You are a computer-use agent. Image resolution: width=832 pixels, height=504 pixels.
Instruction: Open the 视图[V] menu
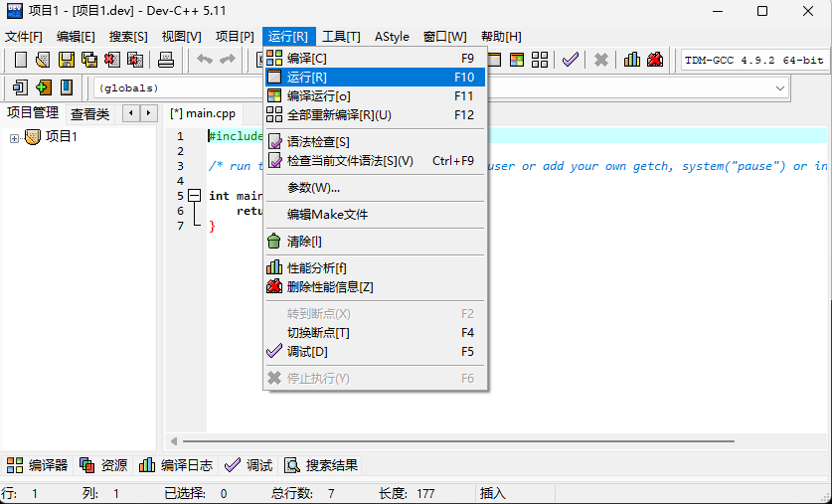182,37
